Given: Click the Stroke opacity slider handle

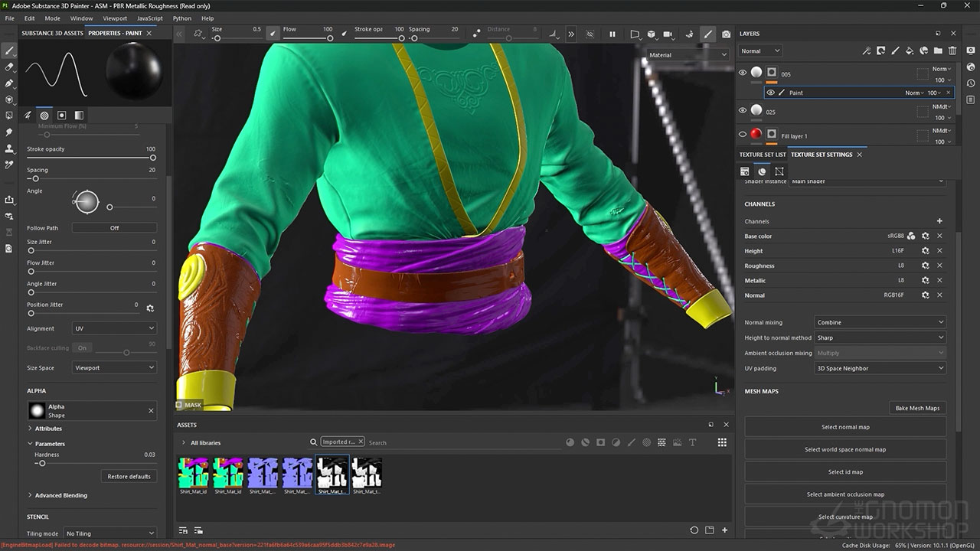Looking at the screenshot, I should click(x=153, y=157).
